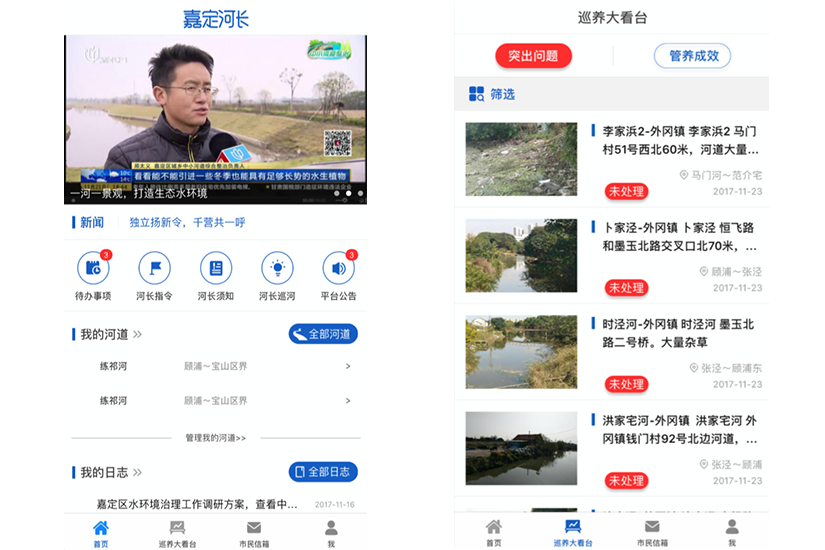Switch to 突出问题 toggle tab
This screenshot has height=550, width=825.
pos(533,56)
